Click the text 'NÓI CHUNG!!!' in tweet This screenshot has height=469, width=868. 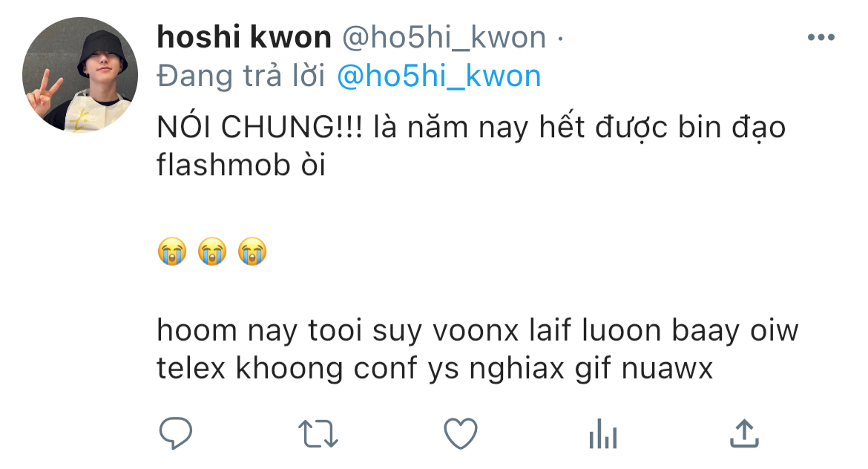(x=260, y=127)
